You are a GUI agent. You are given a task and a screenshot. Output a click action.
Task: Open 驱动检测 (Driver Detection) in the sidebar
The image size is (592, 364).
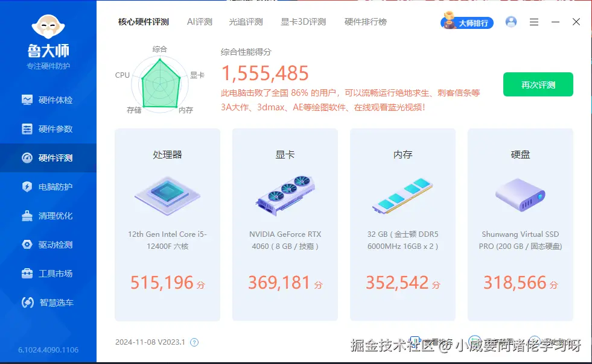click(x=48, y=245)
